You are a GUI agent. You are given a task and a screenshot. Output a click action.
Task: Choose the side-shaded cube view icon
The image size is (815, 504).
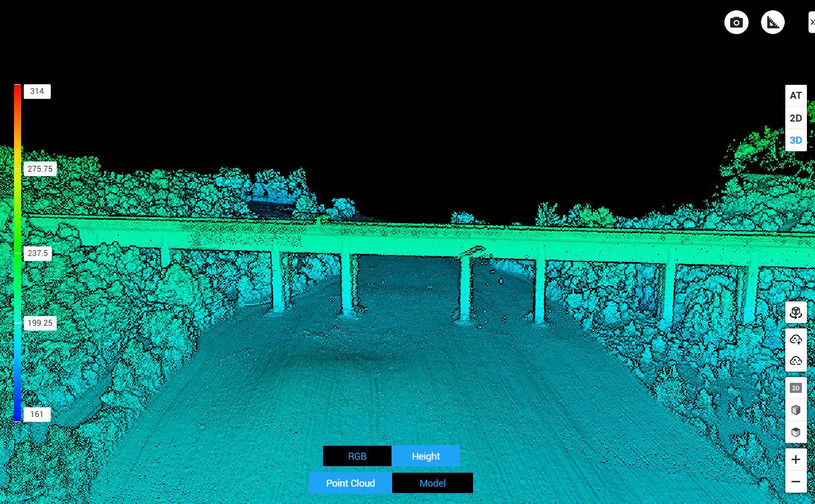pyautogui.click(x=796, y=410)
